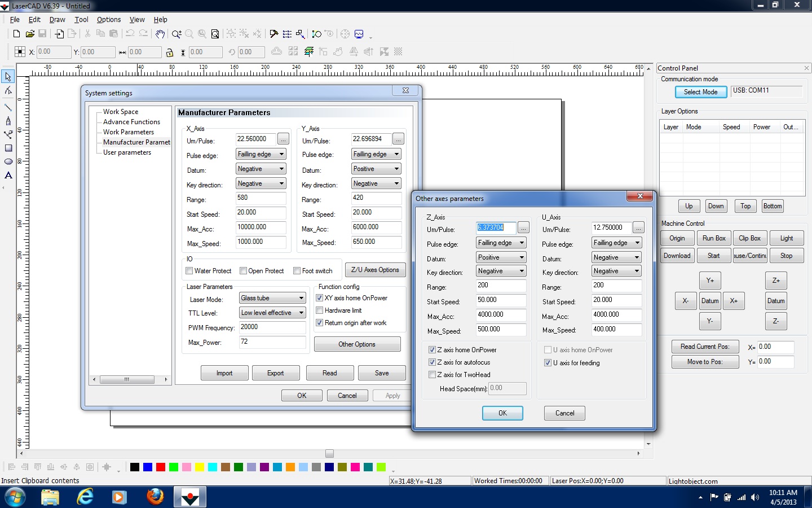The image size is (812, 508).
Task: Pick the red color swatch
Action: 161,467
